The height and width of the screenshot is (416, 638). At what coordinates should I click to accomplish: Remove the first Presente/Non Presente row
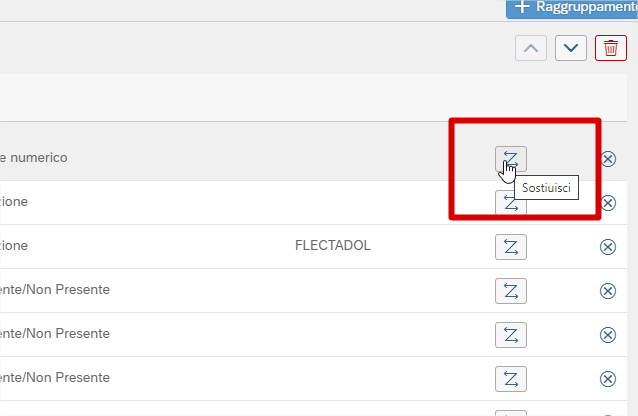tap(608, 291)
